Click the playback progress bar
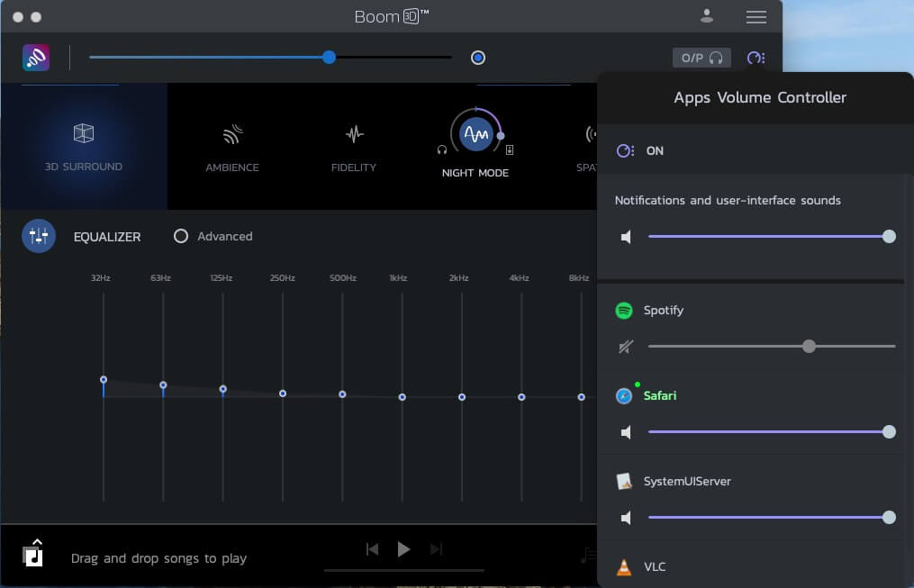The width and height of the screenshot is (914, 588). click(x=404, y=571)
